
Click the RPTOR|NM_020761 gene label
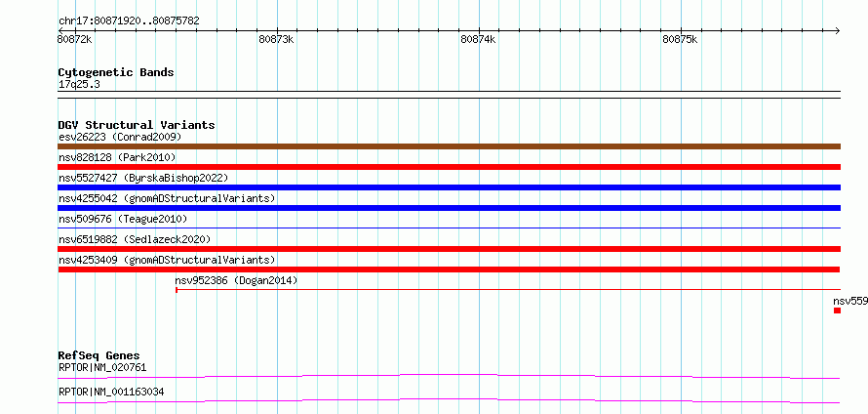[102, 367]
